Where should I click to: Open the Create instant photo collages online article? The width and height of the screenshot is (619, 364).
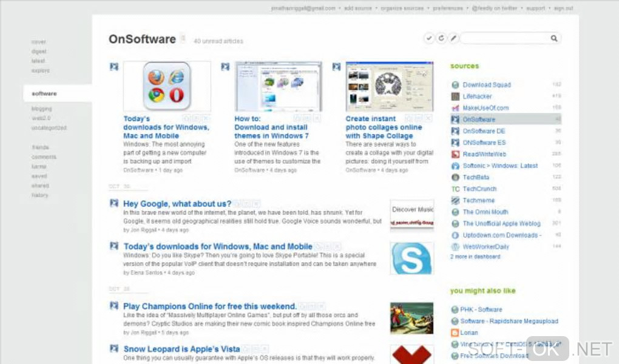(384, 127)
